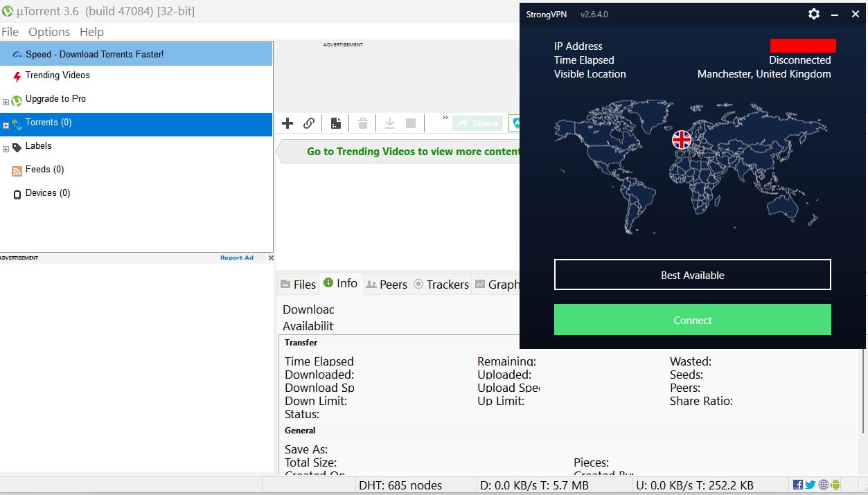Click the globe icon in status bar
Screen dimensions: 868x495
click(823, 485)
